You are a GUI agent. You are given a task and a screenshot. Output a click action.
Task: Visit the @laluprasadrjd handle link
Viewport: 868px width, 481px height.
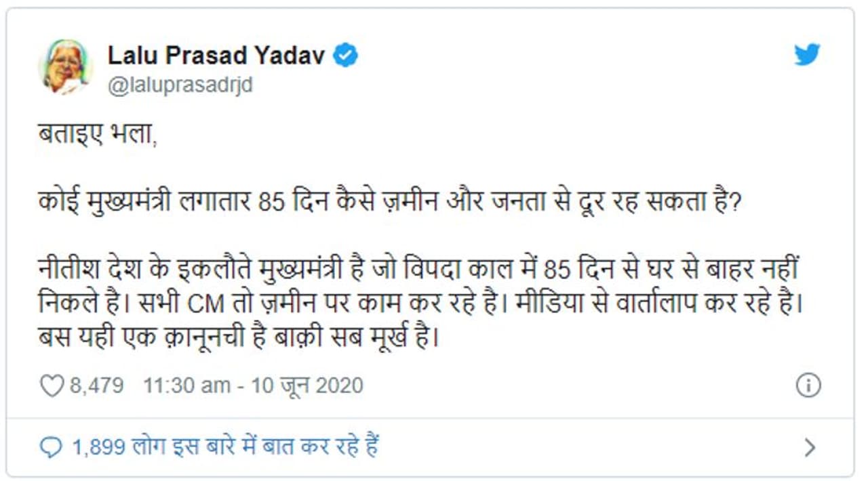(x=180, y=86)
